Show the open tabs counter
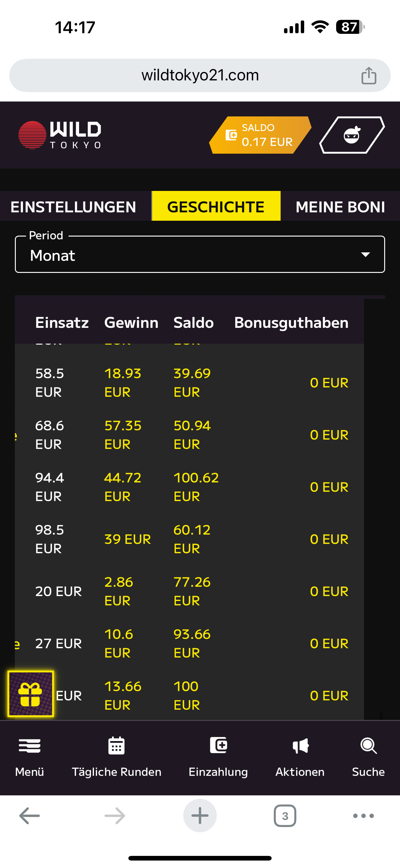Screen dimensions: 400x868 coord(285,816)
